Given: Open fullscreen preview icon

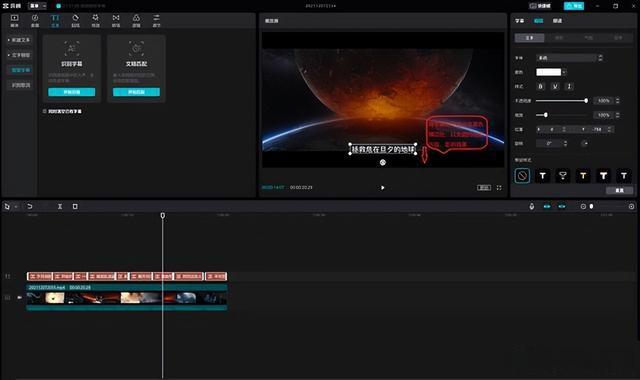Looking at the screenshot, I should point(499,188).
